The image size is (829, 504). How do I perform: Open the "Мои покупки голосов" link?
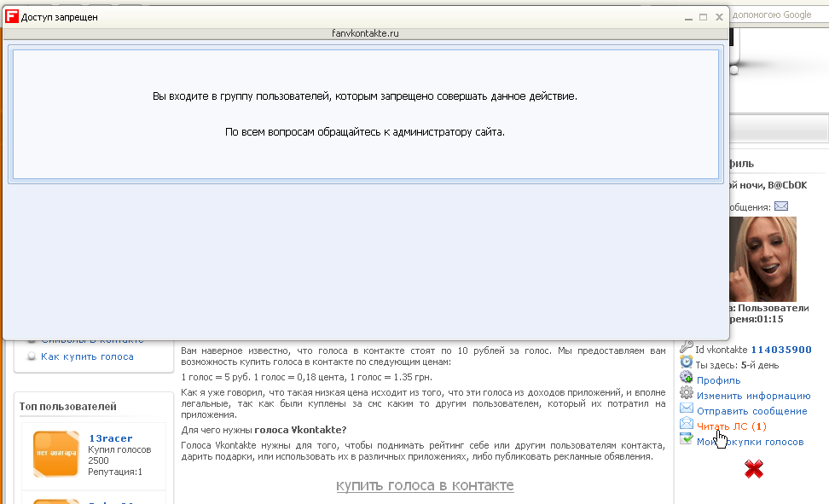[x=751, y=442]
